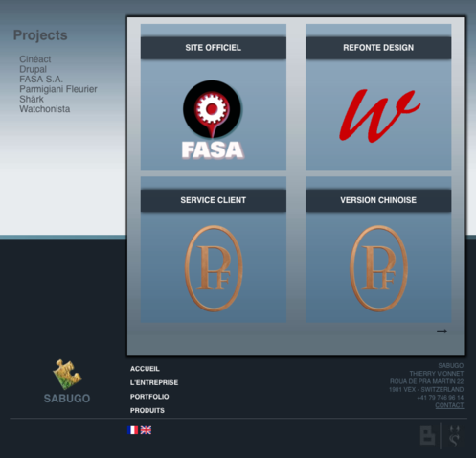Viewport: 476px width, 458px height.
Task: Go to Accueil in the footer menu
Action: coord(145,369)
